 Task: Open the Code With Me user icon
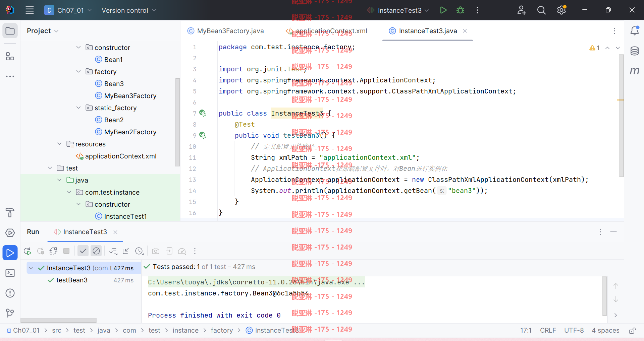pyautogui.click(x=522, y=10)
